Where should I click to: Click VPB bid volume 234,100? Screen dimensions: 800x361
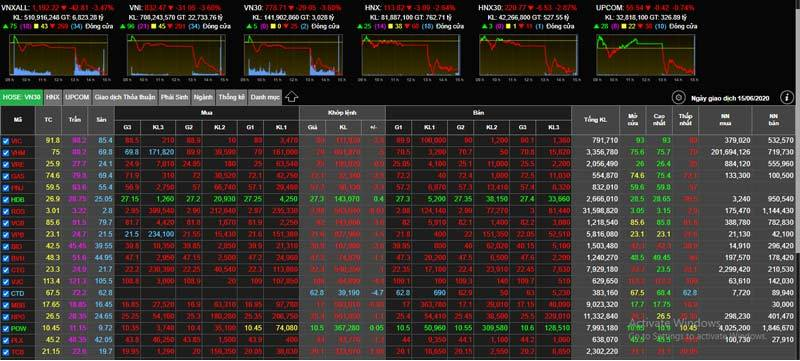pyautogui.click(x=162, y=235)
